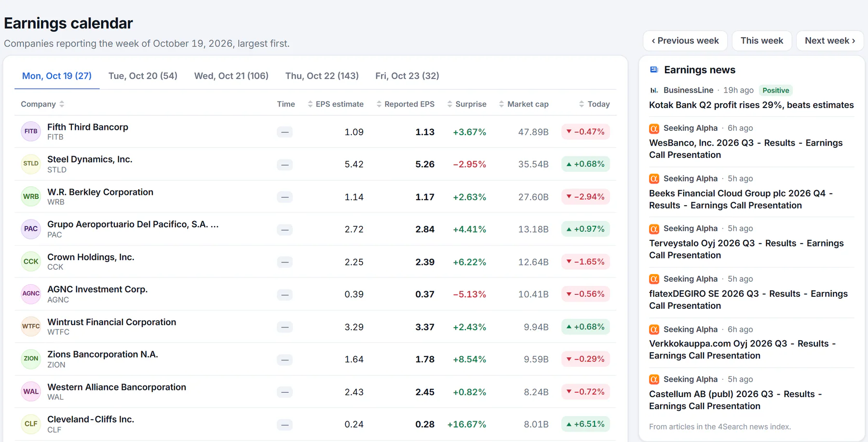This screenshot has width=868, height=442.
Task: Open Castellum AB 2026 Q3 article
Action: pos(735,400)
